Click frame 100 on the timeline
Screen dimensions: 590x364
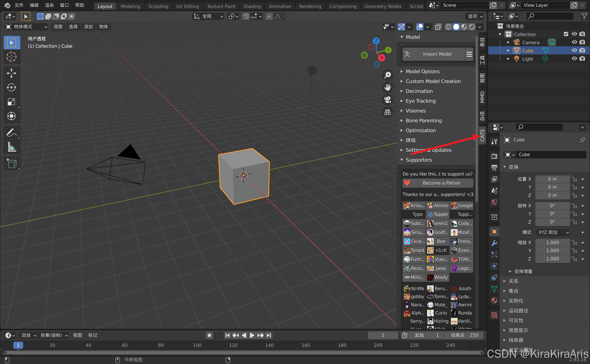click(x=197, y=345)
